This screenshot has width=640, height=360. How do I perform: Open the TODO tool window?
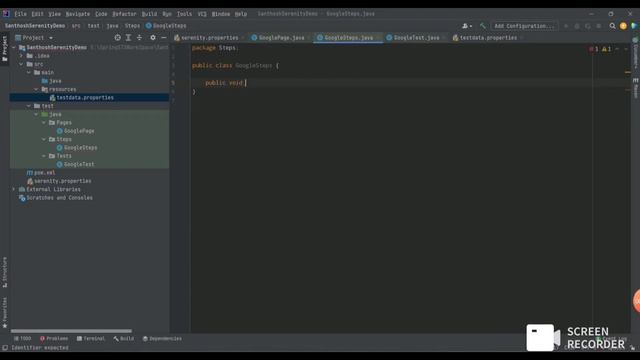coord(22,338)
